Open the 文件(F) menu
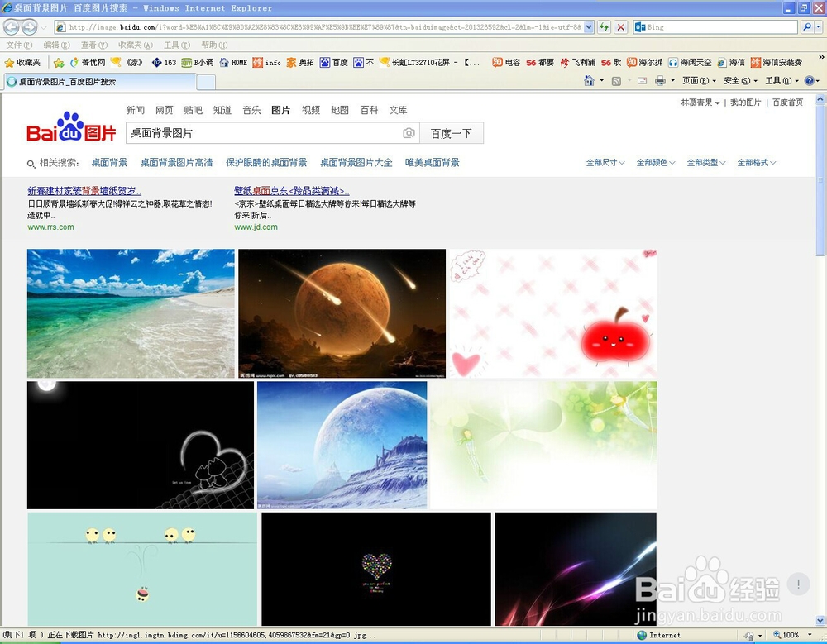 tap(20, 45)
